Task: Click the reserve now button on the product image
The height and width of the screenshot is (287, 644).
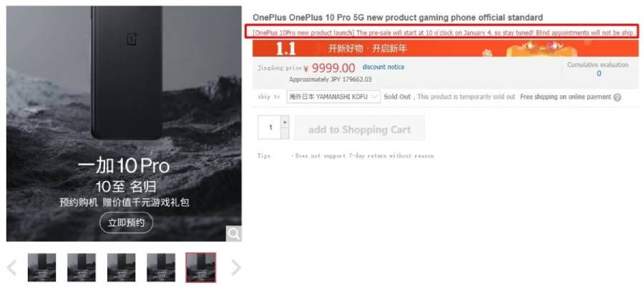Action: click(126, 223)
